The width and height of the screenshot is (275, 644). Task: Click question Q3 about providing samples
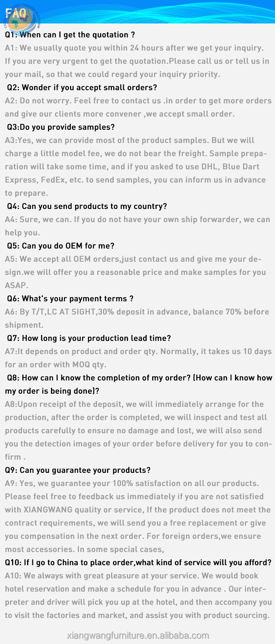[x=61, y=127]
